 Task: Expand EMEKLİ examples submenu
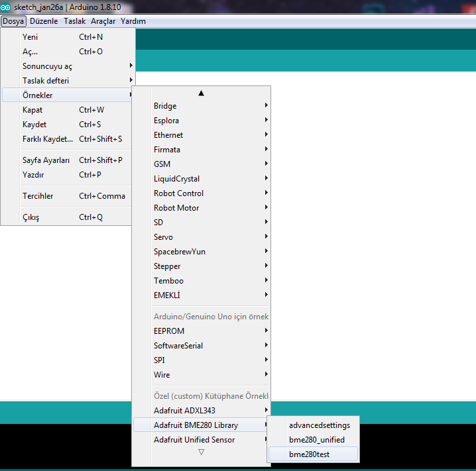click(202, 295)
